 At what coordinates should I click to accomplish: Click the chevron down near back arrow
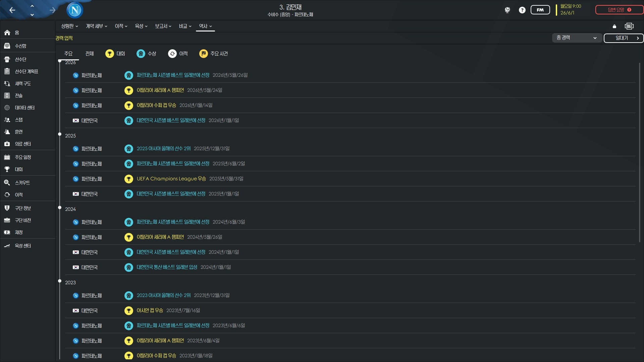coord(32,15)
